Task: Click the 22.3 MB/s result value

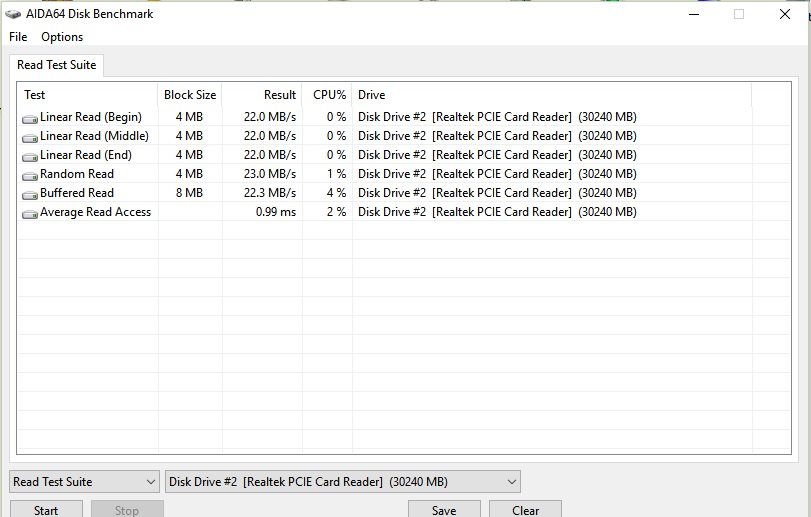Action: (270, 193)
